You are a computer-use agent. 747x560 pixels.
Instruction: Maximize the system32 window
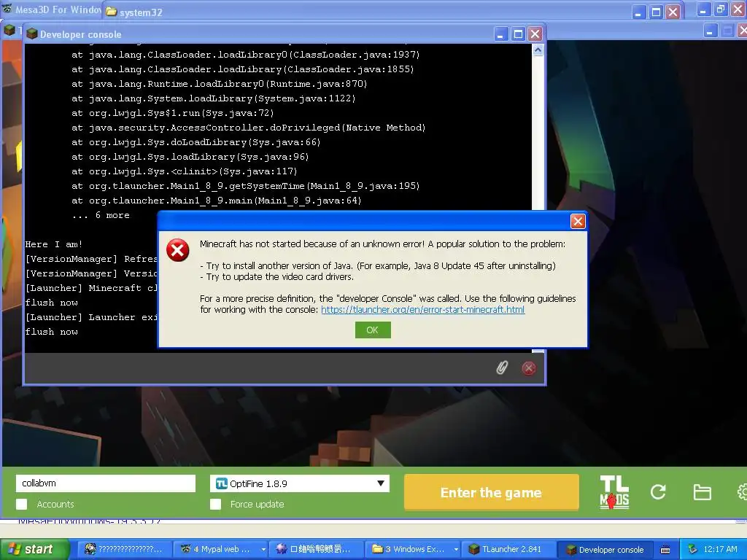tap(656, 12)
